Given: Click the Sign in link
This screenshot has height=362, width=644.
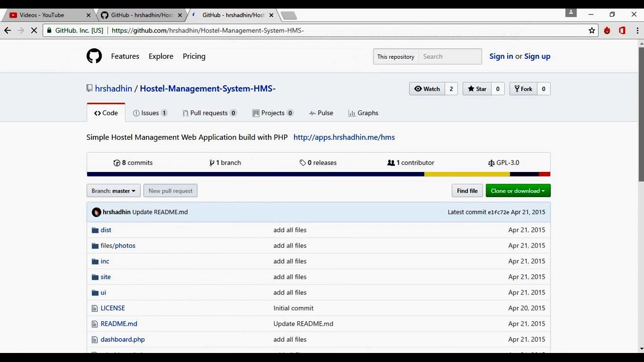Looking at the screenshot, I should pyautogui.click(x=501, y=56).
